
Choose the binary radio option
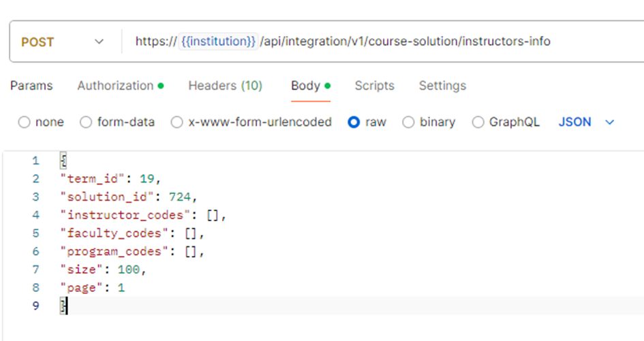pyautogui.click(x=408, y=123)
